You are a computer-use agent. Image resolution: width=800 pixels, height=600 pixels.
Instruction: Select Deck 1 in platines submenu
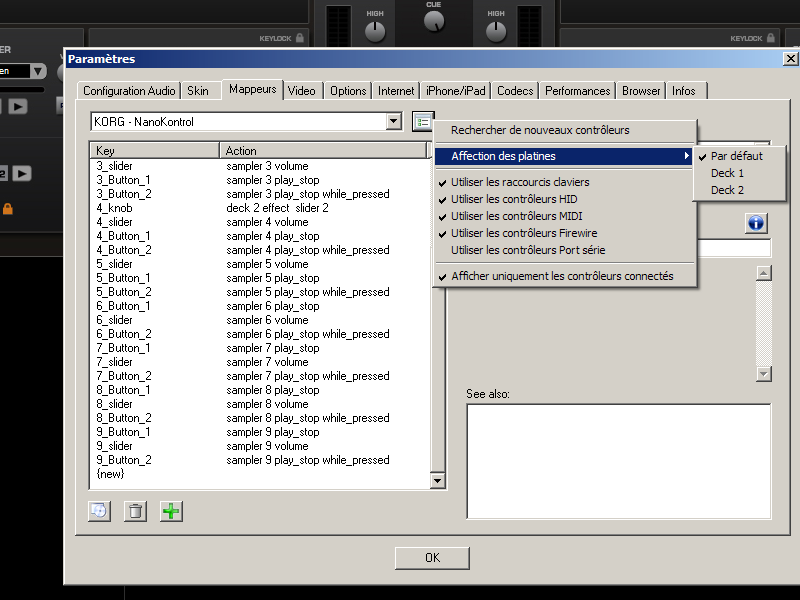(727, 173)
